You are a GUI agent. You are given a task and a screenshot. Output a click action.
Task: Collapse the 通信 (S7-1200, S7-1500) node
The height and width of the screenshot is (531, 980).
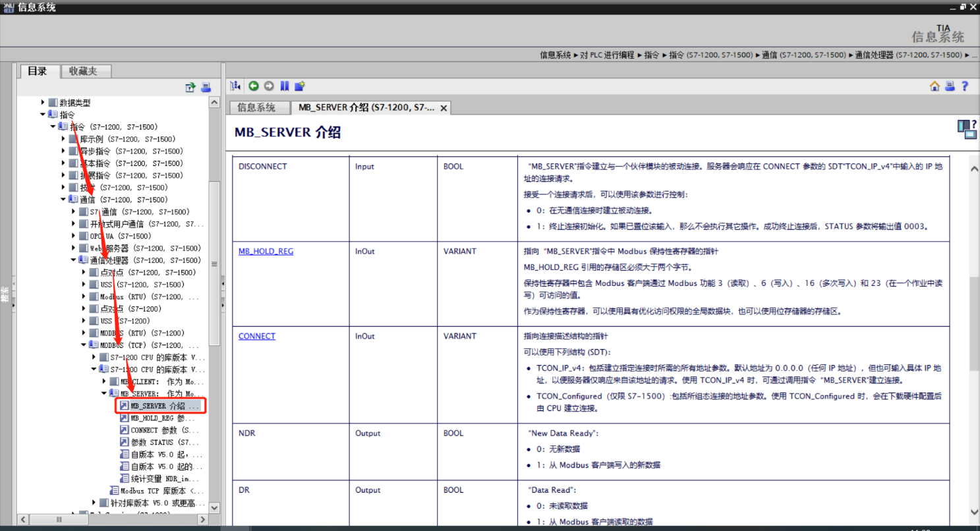[x=63, y=200]
